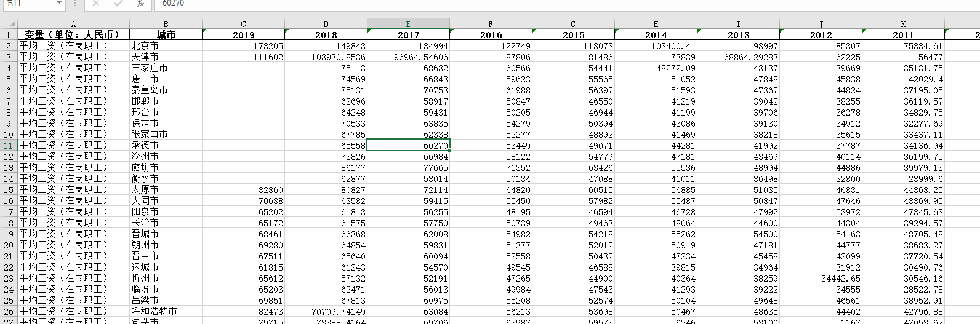The image size is (980, 324).
Task: Click the 2012 year header cell
Action: [821, 34]
